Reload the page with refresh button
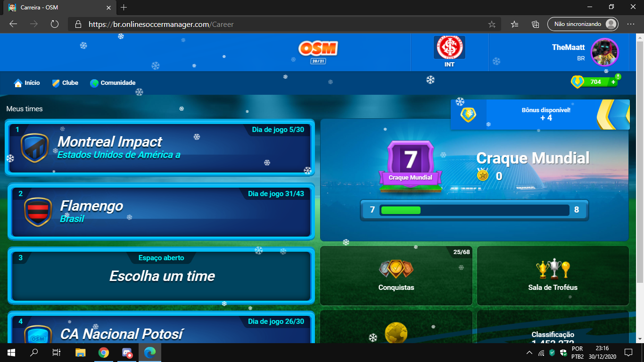 (54, 24)
